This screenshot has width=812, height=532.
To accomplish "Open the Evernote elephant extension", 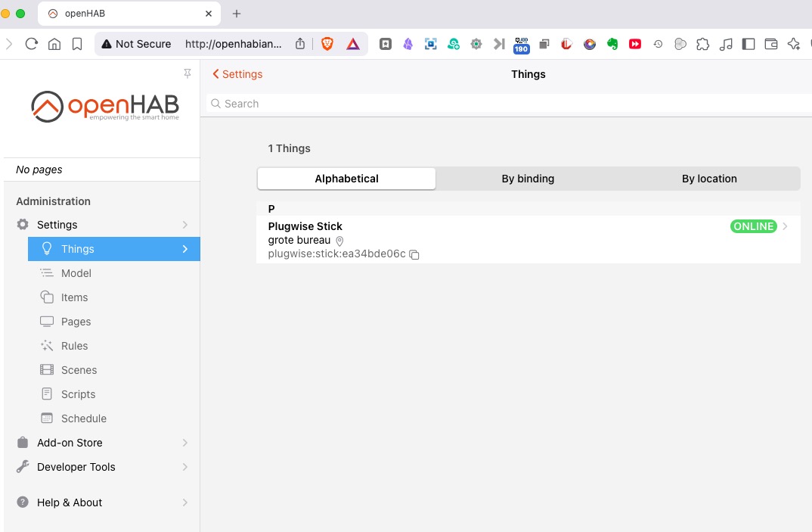I will click(612, 44).
